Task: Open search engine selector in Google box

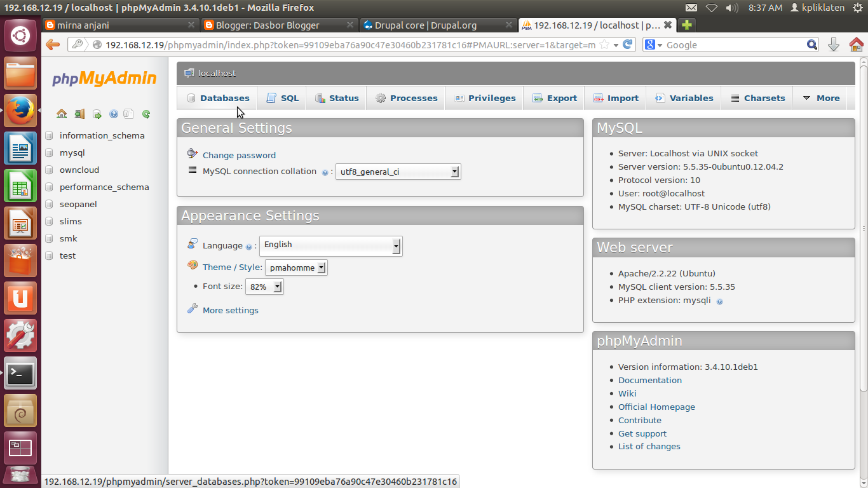Action: pyautogui.click(x=653, y=44)
